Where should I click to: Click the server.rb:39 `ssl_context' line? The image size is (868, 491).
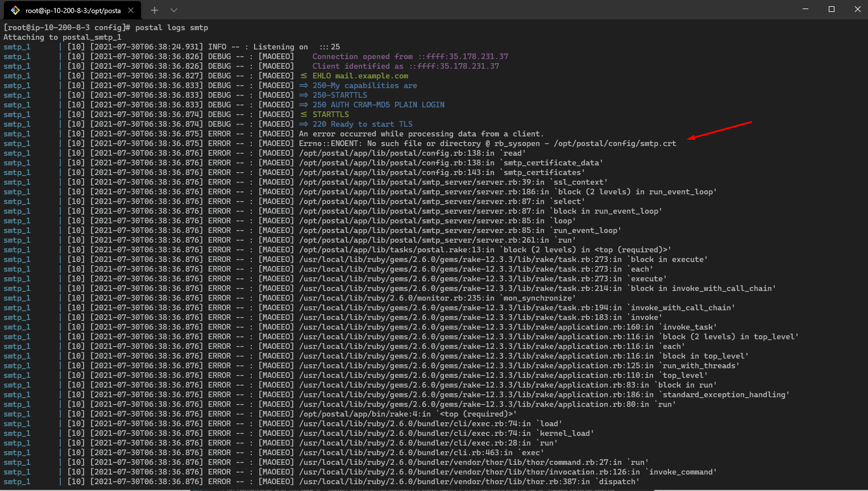point(454,182)
